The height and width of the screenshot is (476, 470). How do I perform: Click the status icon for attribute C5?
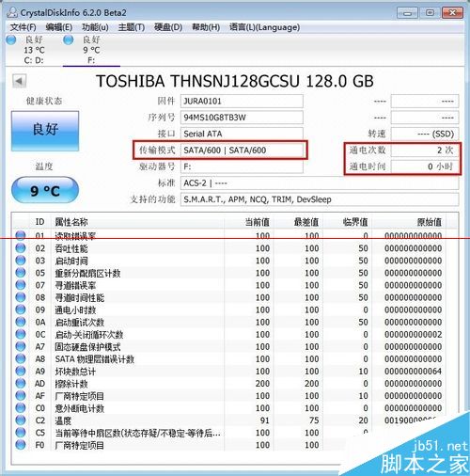[21, 433]
